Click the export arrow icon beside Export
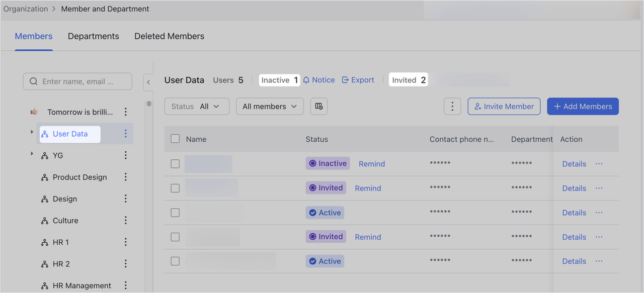The image size is (644, 293). point(345,80)
